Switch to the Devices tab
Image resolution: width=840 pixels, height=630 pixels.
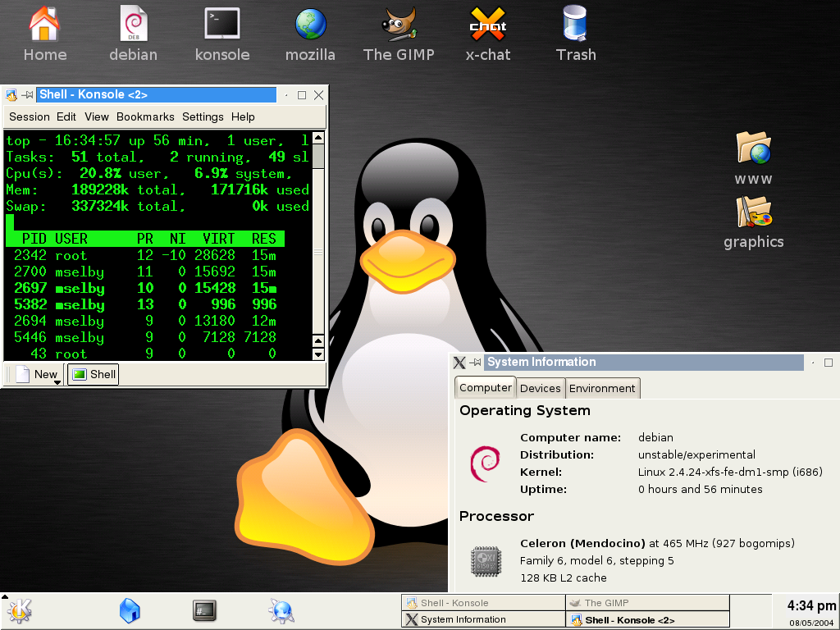(540, 388)
